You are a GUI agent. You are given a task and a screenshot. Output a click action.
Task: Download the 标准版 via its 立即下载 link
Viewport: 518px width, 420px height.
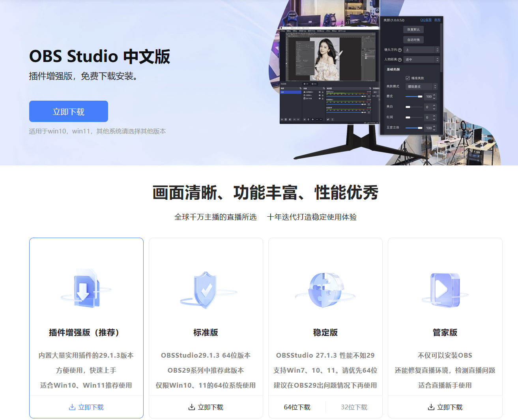pos(206,407)
